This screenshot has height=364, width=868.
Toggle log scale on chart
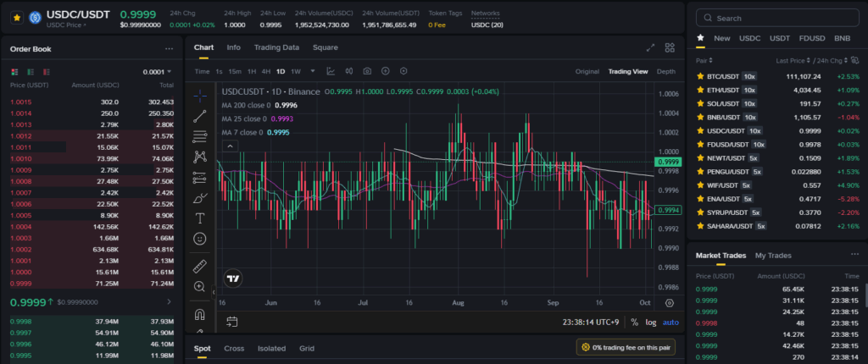tap(650, 323)
